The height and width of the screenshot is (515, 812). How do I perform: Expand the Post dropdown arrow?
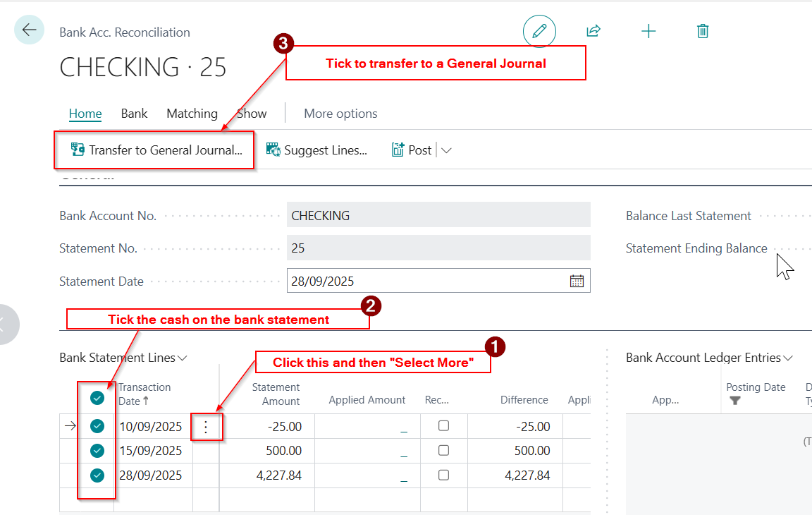click(446, 150)
